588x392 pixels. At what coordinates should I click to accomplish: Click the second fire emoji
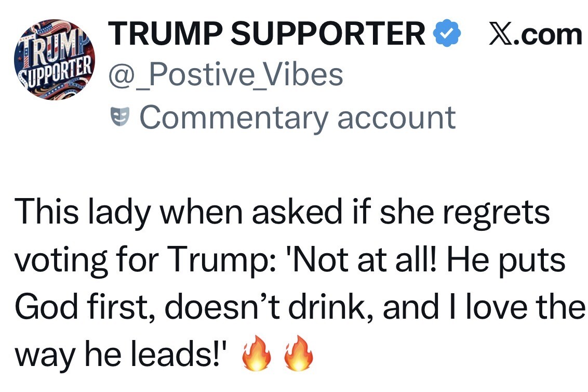pyautogui.click(x=299, y=353)
